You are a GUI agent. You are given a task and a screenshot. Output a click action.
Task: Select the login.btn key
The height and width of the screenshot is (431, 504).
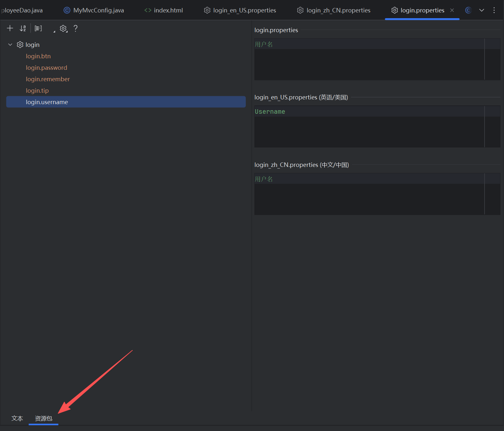click(x=38, y=56)
